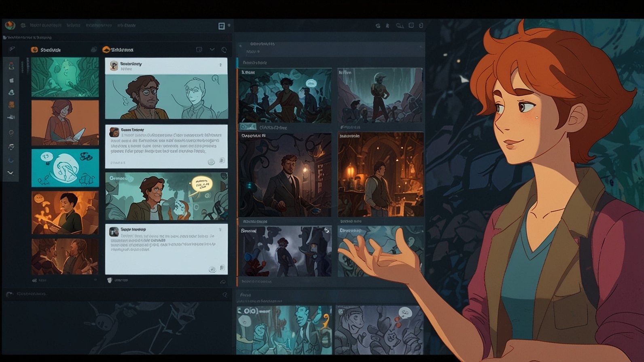Click the round reaction icon on first text post
644x362 pixels.
click(211, 162)
